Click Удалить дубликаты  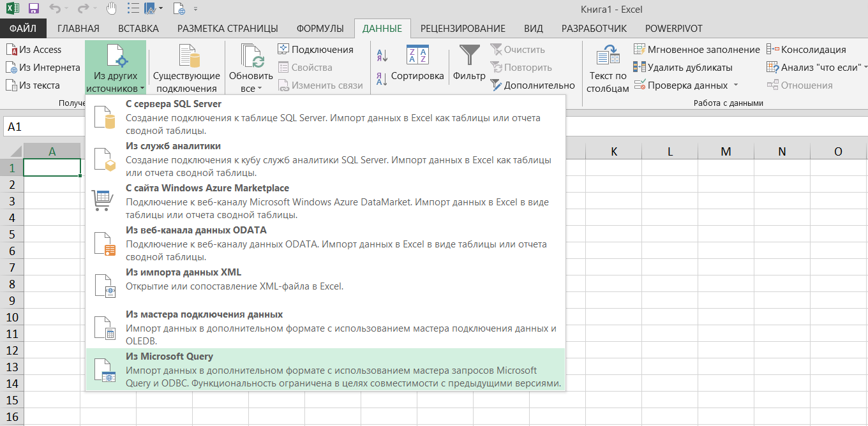(682, 68)
